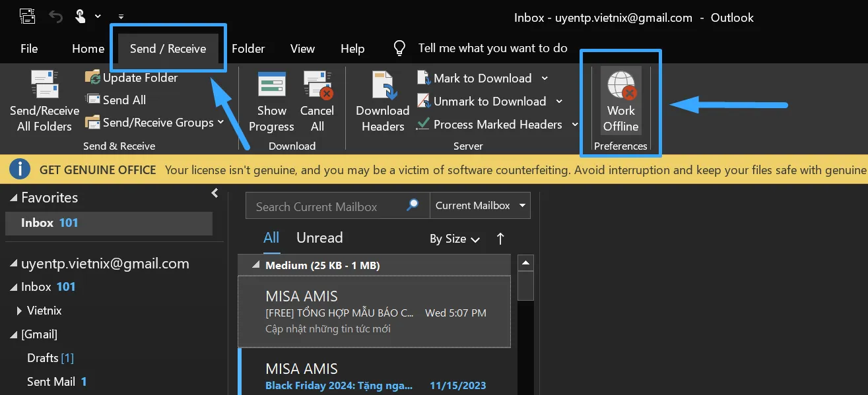Open the MISA AMIS Black Friday 2024 email

(x=374, y=373)
